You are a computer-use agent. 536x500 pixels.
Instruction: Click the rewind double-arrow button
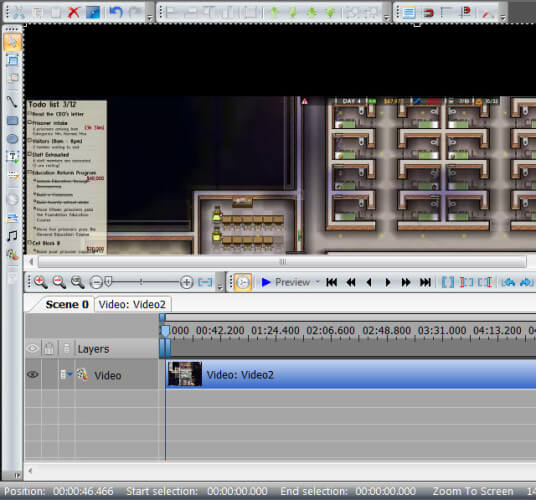[x=351, y=282]
